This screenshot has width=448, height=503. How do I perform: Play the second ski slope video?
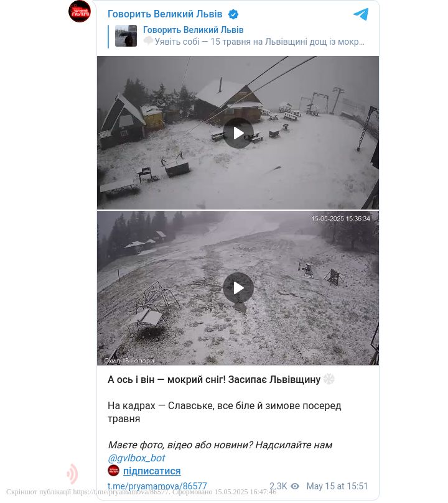pos(238,288)
